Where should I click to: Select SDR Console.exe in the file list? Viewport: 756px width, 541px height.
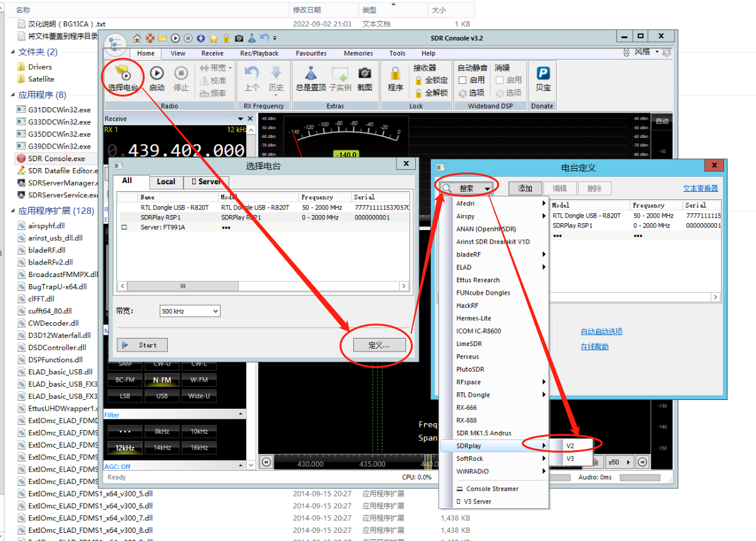[x=56, y=159]
